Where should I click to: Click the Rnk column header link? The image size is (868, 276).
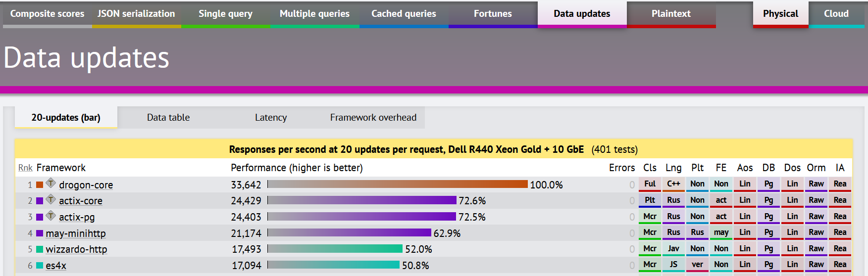pos(25,168)
